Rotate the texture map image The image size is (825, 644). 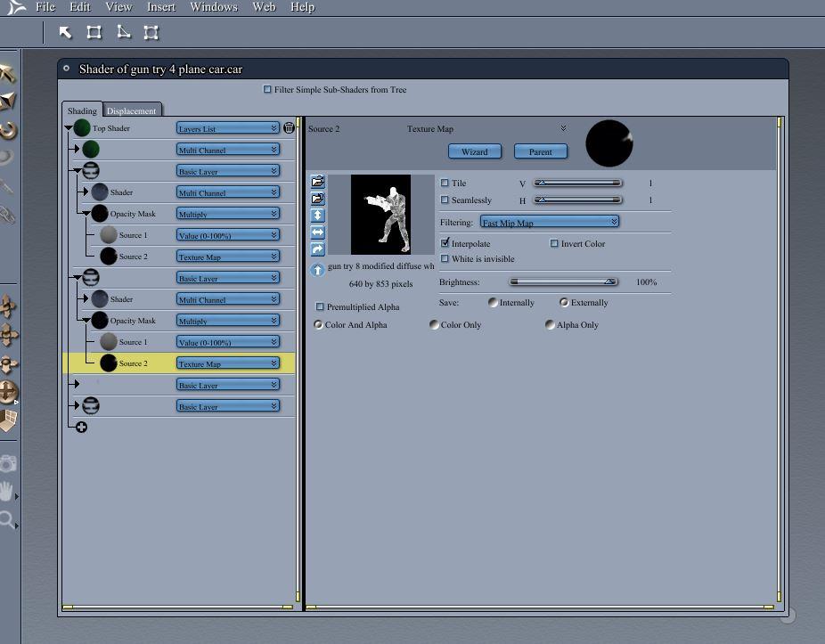point(318,249)
